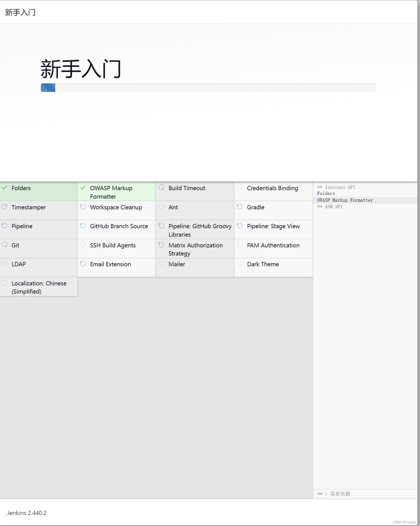
Task: Select the SSH Build Agents label
Action: (113, 245)
